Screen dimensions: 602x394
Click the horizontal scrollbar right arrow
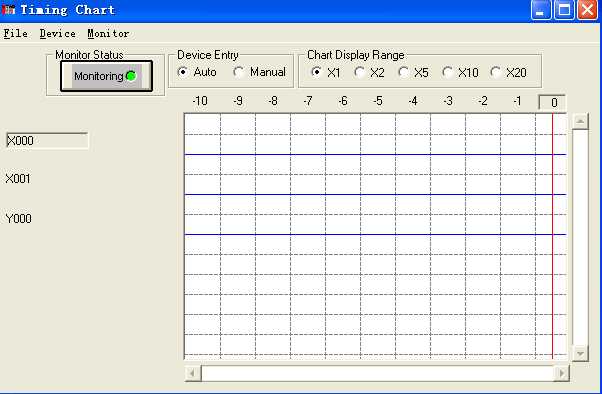click(x=562, y=373)
